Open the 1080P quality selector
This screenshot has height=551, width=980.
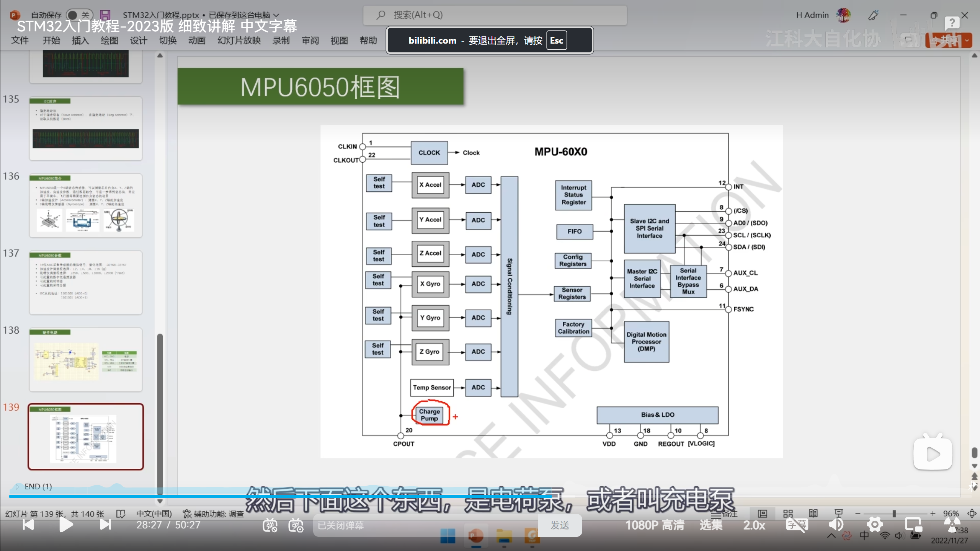coord(655,525)
